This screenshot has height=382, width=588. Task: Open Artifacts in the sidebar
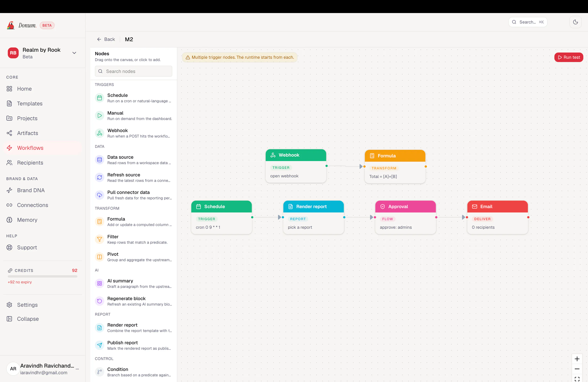tap(43, 133)
